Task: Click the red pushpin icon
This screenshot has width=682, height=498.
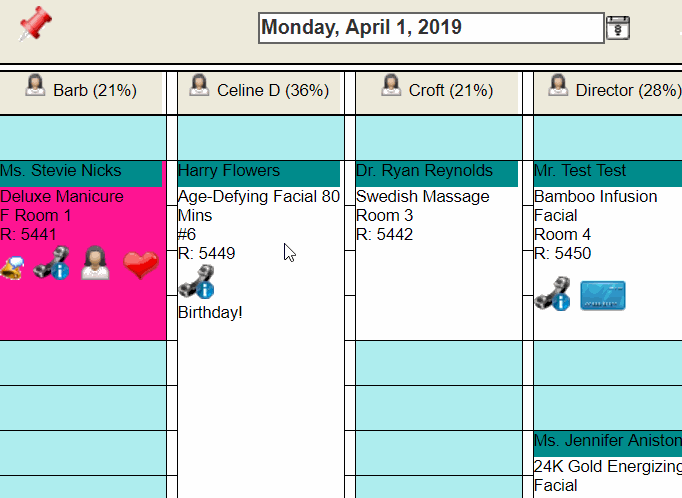Action: 35,24
